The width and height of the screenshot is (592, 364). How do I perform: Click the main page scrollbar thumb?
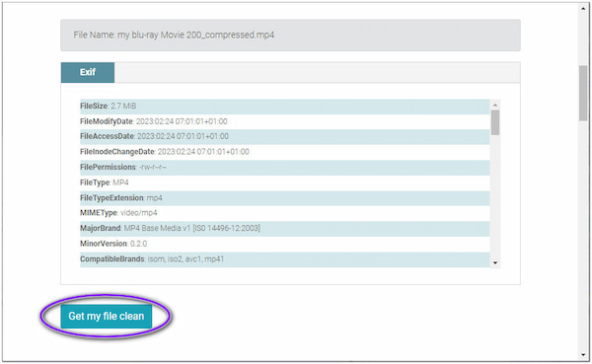point(583,93)
